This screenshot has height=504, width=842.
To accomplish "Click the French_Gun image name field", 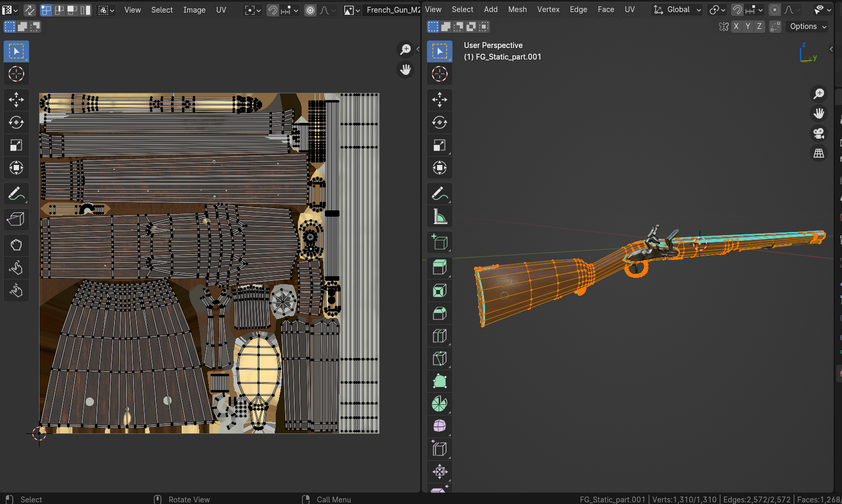I will click(x=393, y=10).
